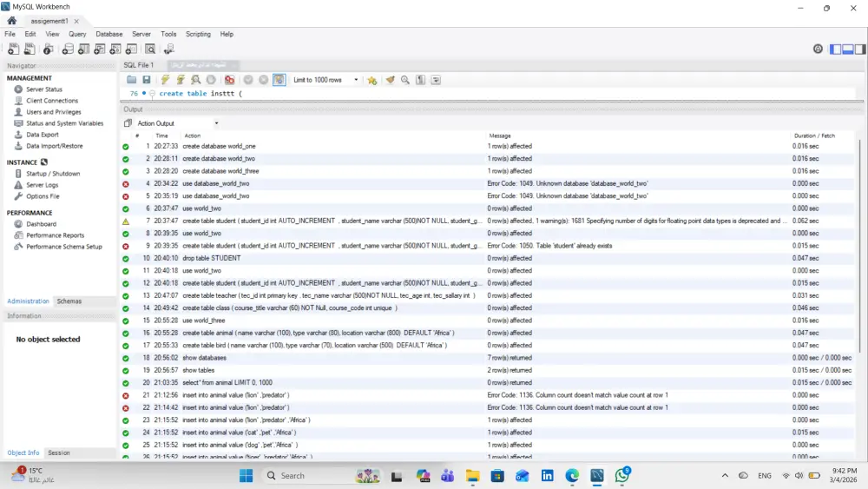Screen dimensions: 868x489
Task: Open Object Info tab
Action: pos(23,453)
